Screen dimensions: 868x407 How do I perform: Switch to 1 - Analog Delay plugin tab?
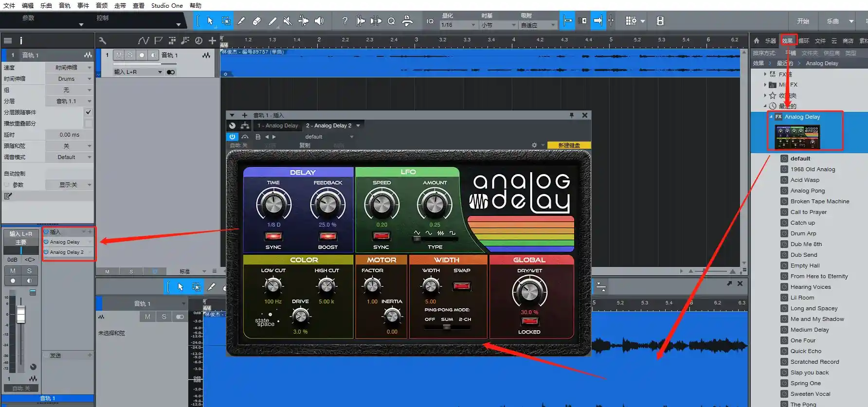(278, 125)
